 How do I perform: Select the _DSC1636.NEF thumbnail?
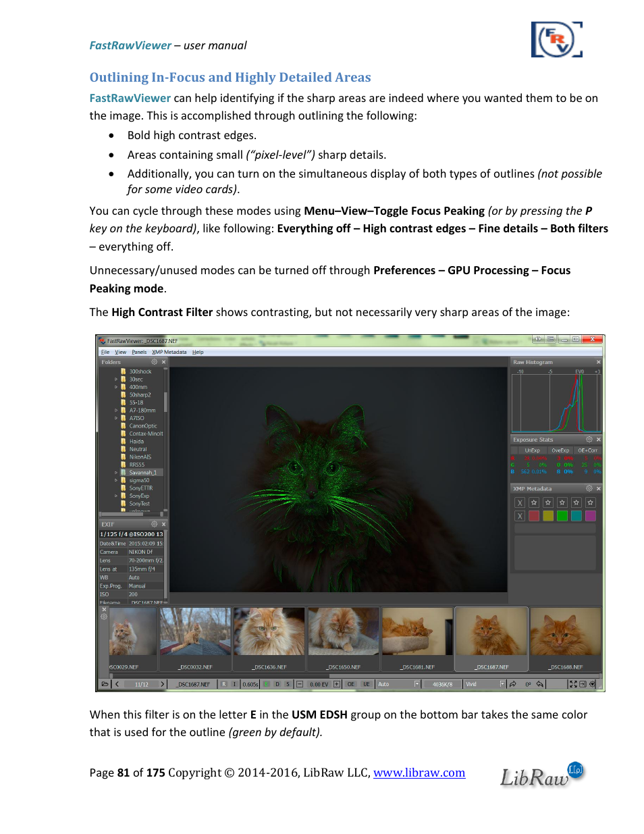pyautogui.click(x=269, y=639)
